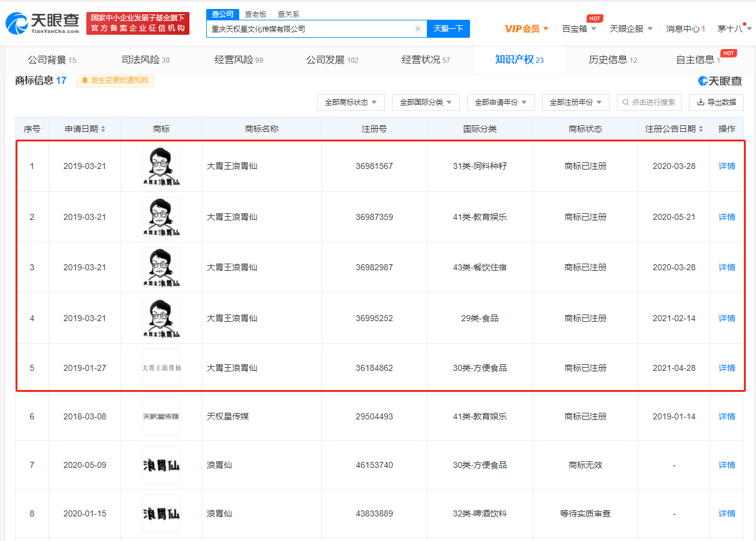The image size is (756, 541).
Task: Open trademark image for registration 36981567
Action: pyautogui.click(x=161, y=166)
